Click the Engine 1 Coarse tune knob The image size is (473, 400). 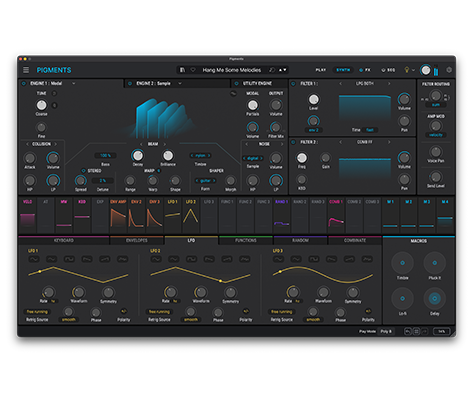tap(41, 105)
